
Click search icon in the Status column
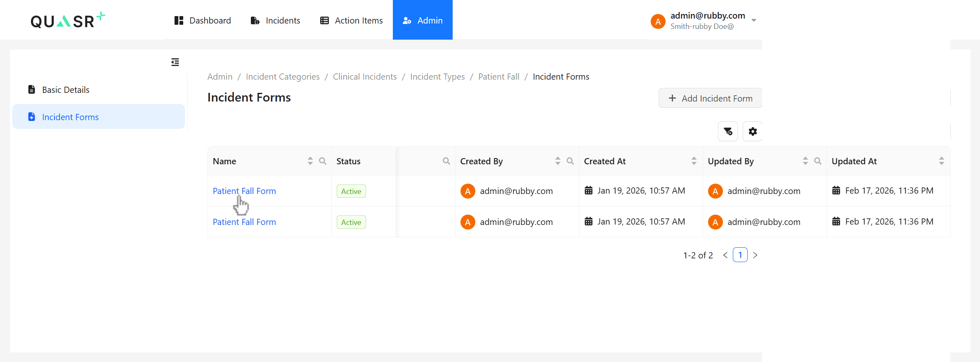(446, 161)
